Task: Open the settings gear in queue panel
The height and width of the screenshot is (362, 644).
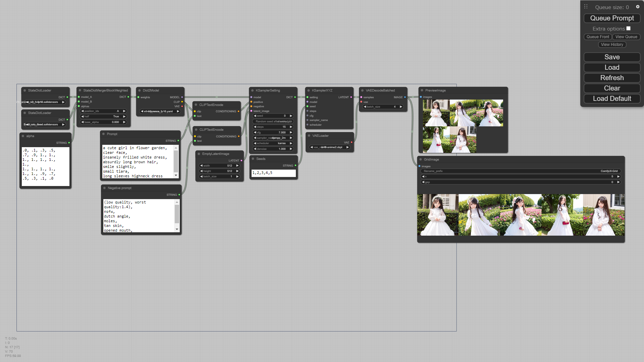Action: (x=638, y=7)
